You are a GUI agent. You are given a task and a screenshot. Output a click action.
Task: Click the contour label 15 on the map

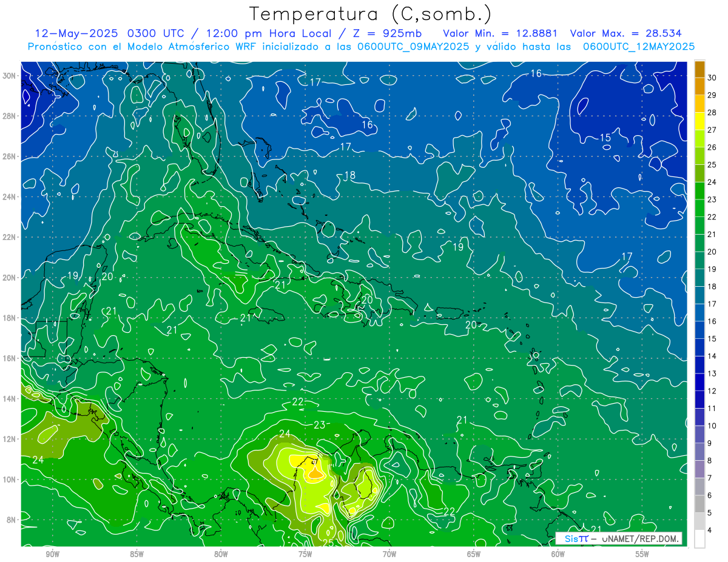pos(605,138)
